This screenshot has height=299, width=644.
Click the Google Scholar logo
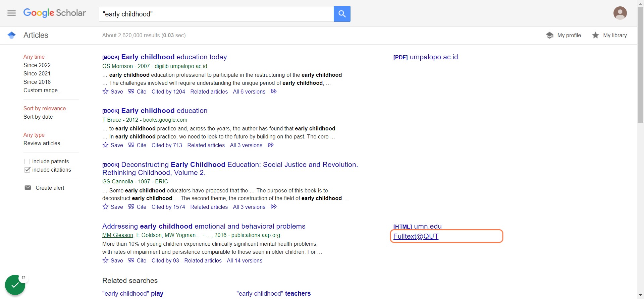pos(55,13)
